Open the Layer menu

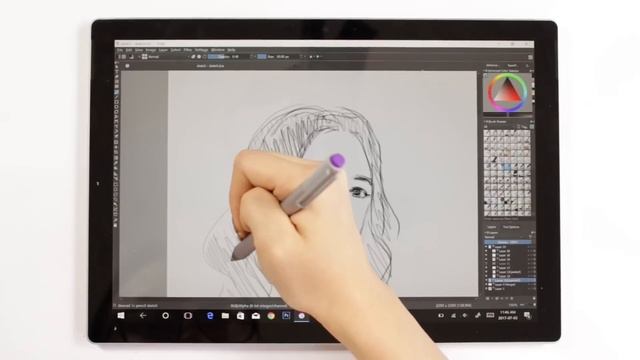tap(163, 50)
